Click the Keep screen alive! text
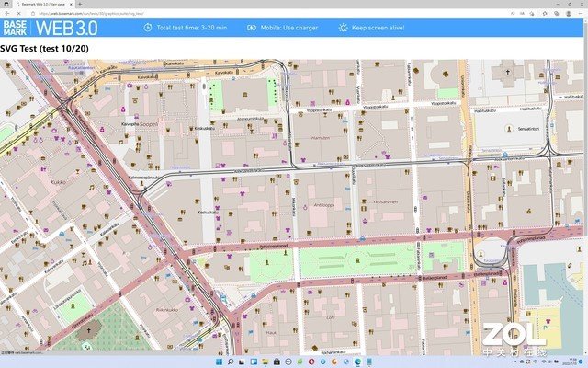The image size is (588, 368). [x=378, y=28]
